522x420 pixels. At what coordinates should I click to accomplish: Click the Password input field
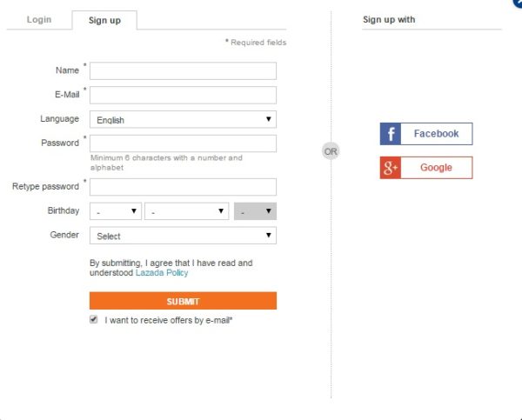pyautogui.click(x=183, y=143)
